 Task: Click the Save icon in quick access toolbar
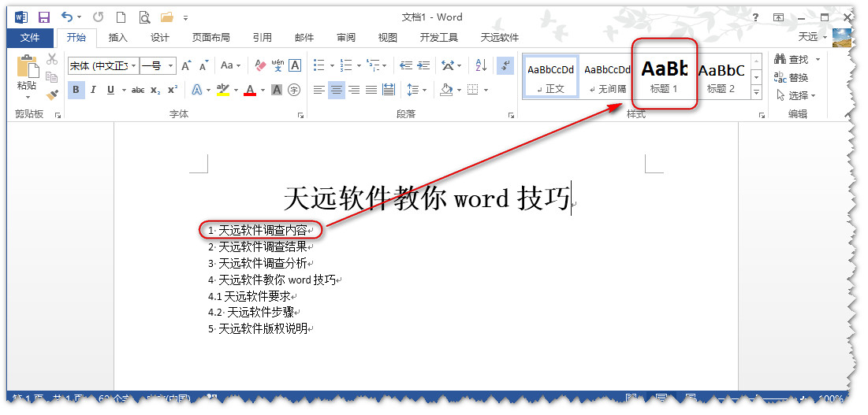tap(44, 17)
